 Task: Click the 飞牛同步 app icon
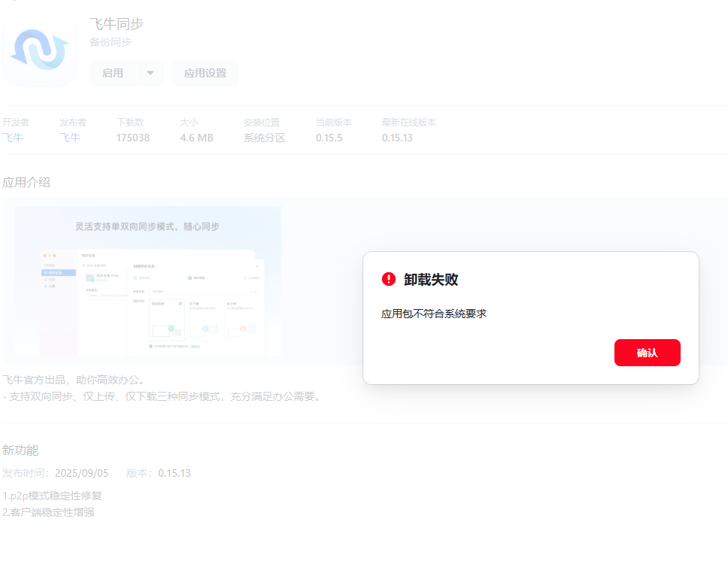(40, 50)
